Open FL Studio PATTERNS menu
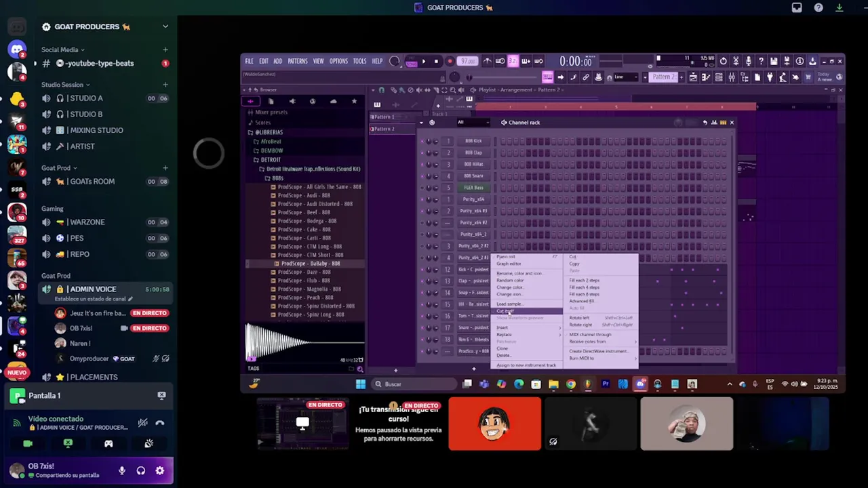The image size is (868, 488). [297, 61]
